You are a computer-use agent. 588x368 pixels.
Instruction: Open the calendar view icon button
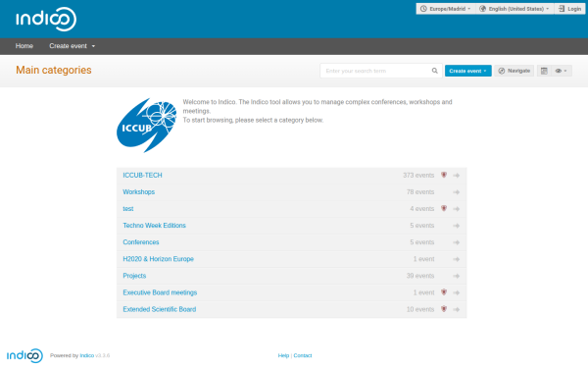click(x=544, y=71)
